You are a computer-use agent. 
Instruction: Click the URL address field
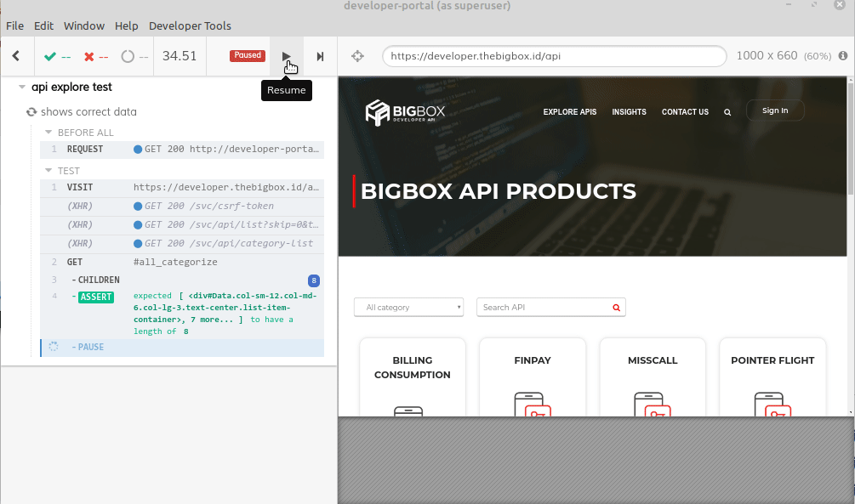tap(555, 56)
